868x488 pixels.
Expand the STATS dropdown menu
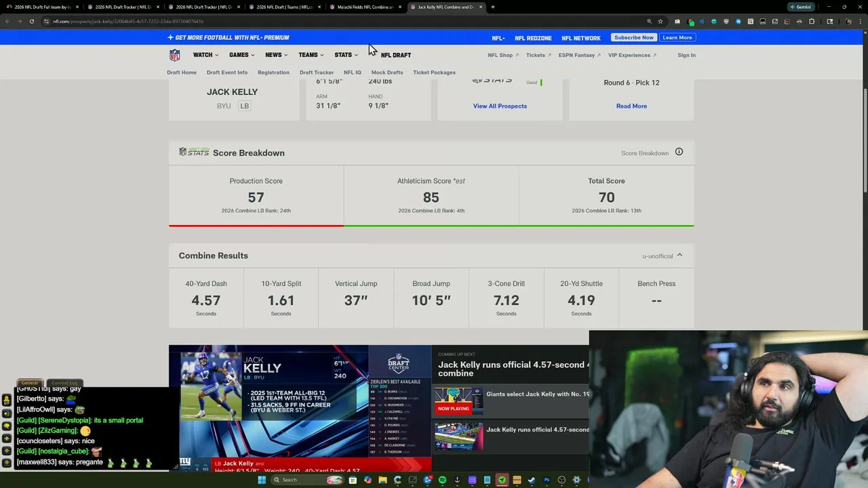(346, 55)
